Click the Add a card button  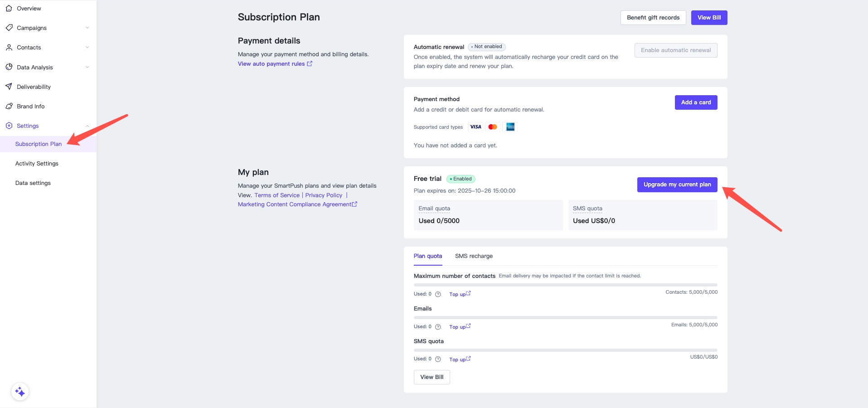click(696, 102)
